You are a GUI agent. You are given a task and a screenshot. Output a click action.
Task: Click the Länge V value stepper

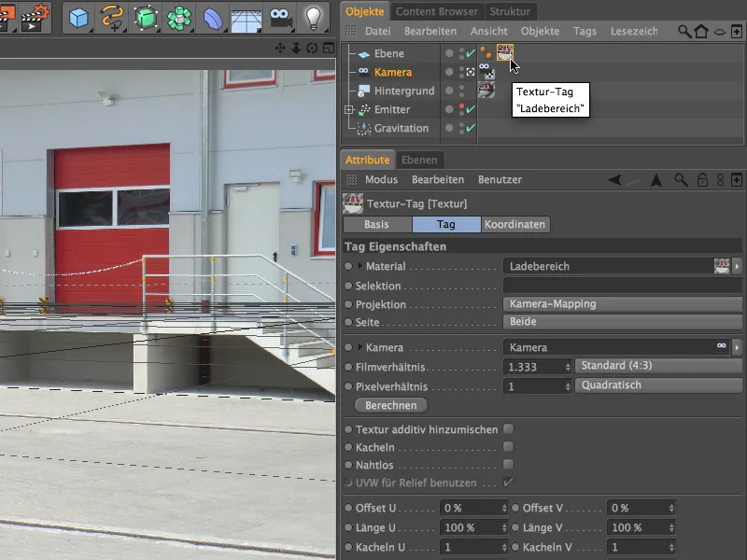pos(671,527)
